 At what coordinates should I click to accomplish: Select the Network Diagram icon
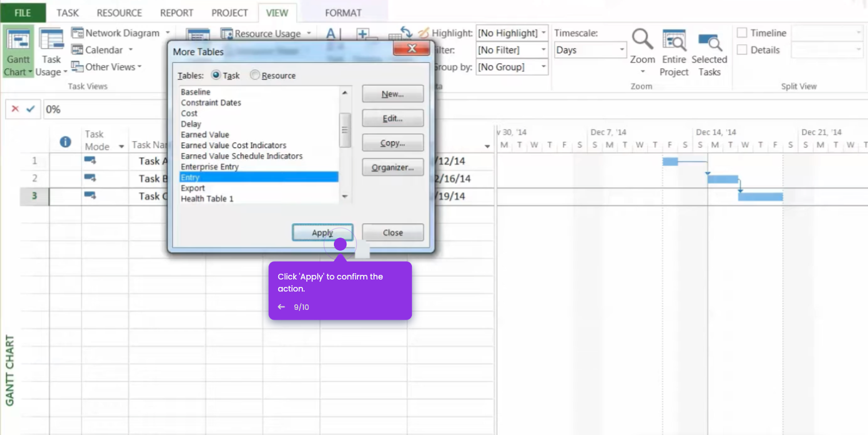tap(77, 33)
